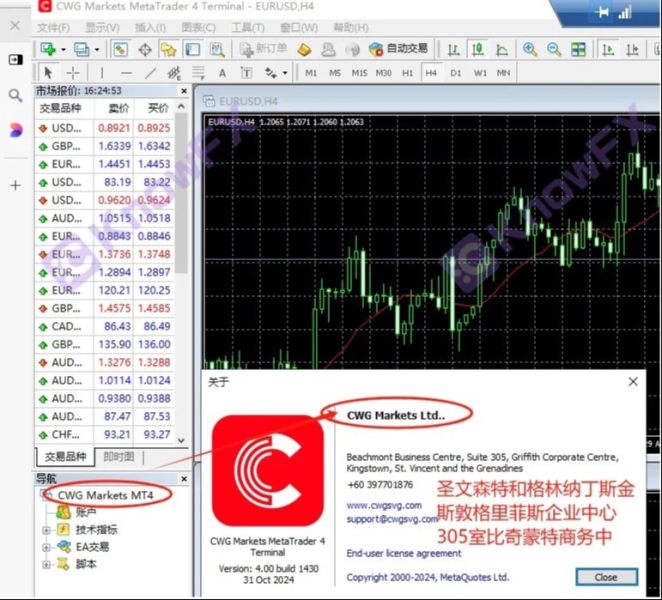The height and width of the screenshot is (600, 662).
Task: Close the 市场报价 Market Watch panel
Action: [x=184, y=91]
